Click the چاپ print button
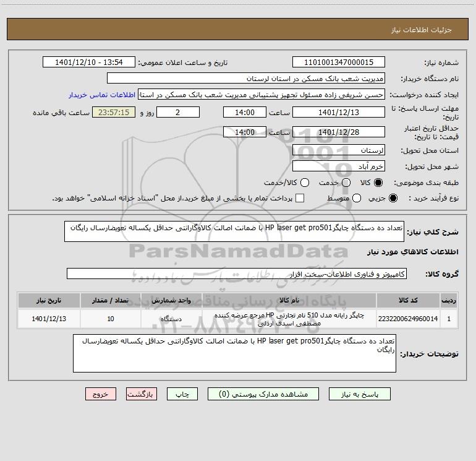476x461 pixels. click(182, 394)
